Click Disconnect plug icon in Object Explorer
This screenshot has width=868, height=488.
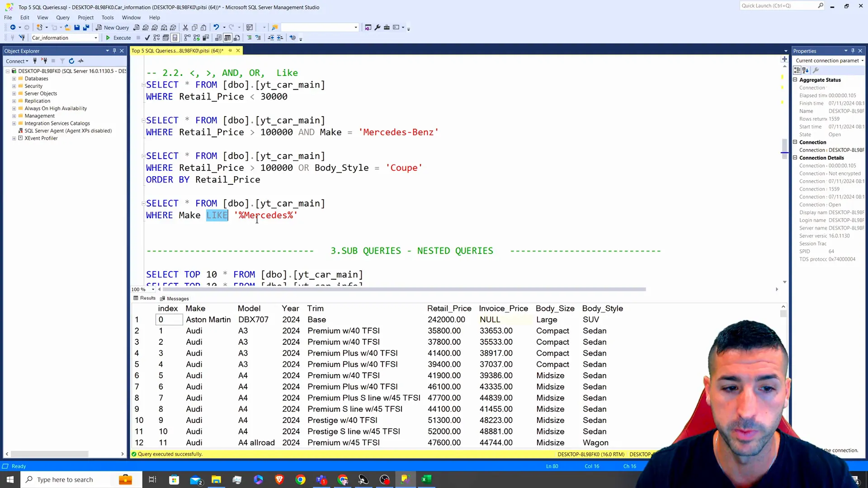pyautogui.click(x=44, y=61)
